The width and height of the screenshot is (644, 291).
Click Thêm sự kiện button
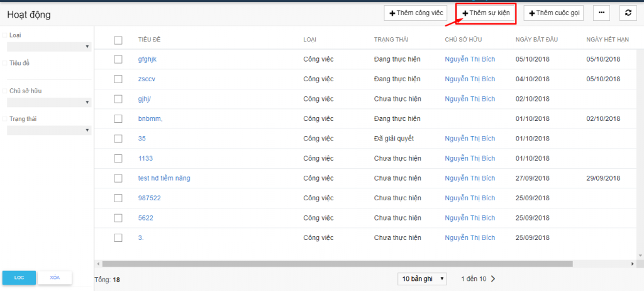point(486,13)
